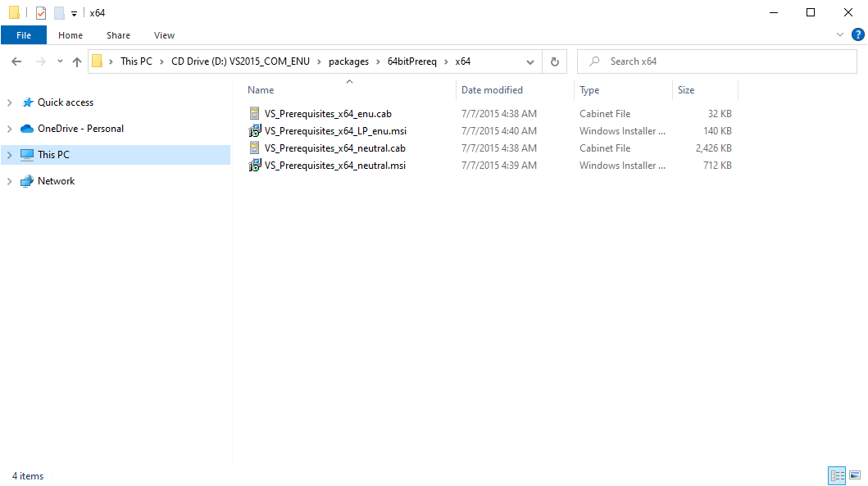Open the File menu tab
This screenshot has height=486, width=868.
tap(24, 35)
